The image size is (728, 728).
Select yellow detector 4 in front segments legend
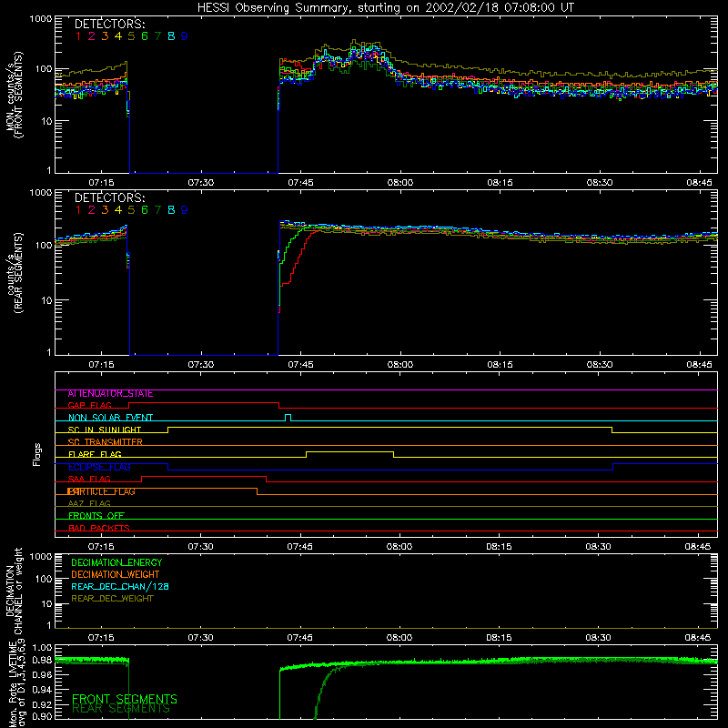(118, 36)
